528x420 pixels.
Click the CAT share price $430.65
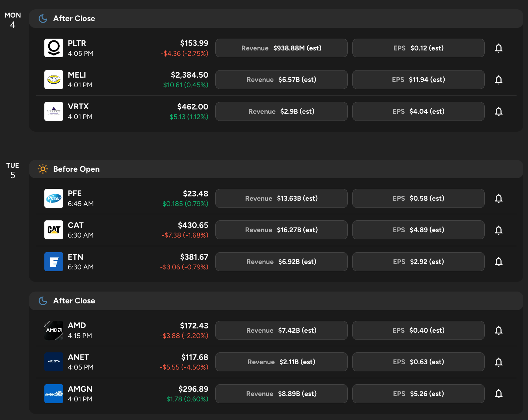[193, 225]
